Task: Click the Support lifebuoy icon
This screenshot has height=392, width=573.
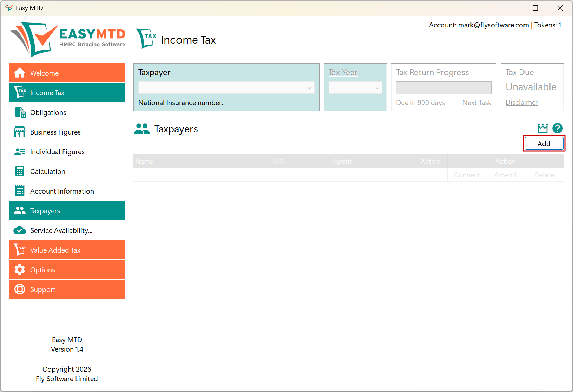Action: tap(20, 289)
